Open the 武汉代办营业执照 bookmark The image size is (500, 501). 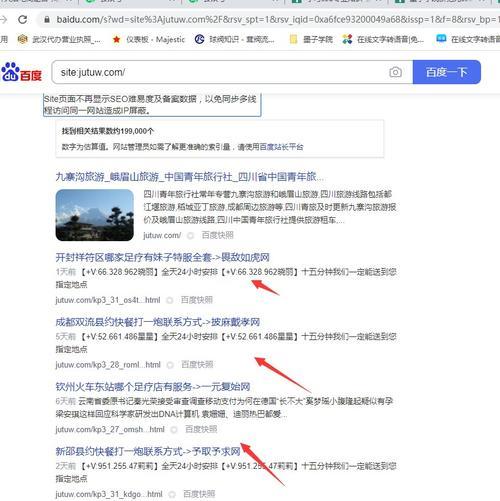coord(59,40)
